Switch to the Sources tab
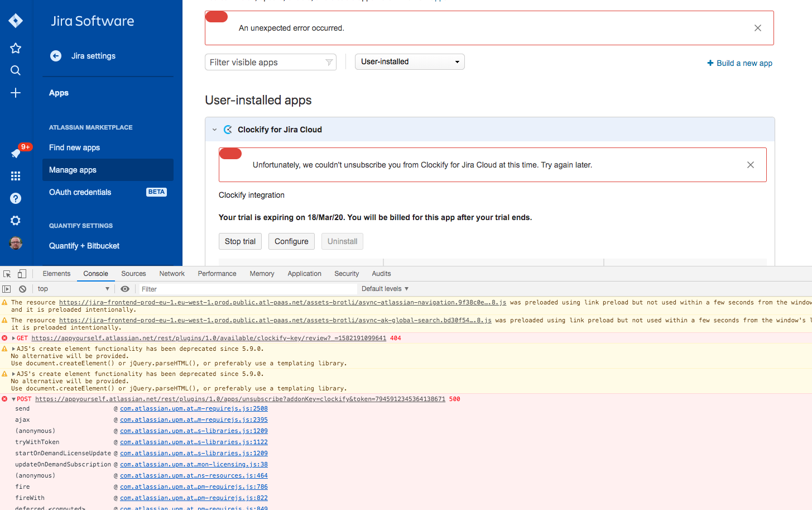 click(x=133, y=274)
